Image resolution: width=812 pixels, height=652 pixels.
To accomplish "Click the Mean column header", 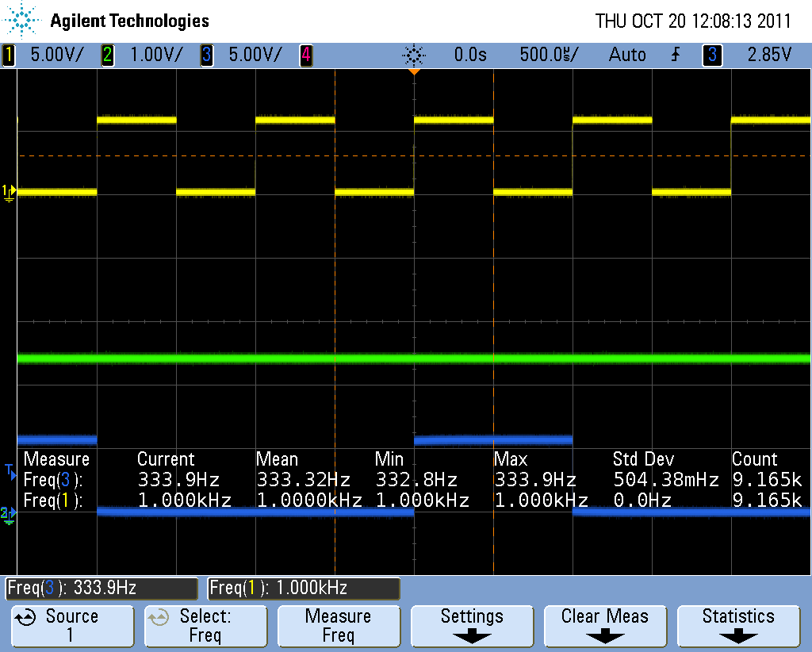I will tap(277, 459).
